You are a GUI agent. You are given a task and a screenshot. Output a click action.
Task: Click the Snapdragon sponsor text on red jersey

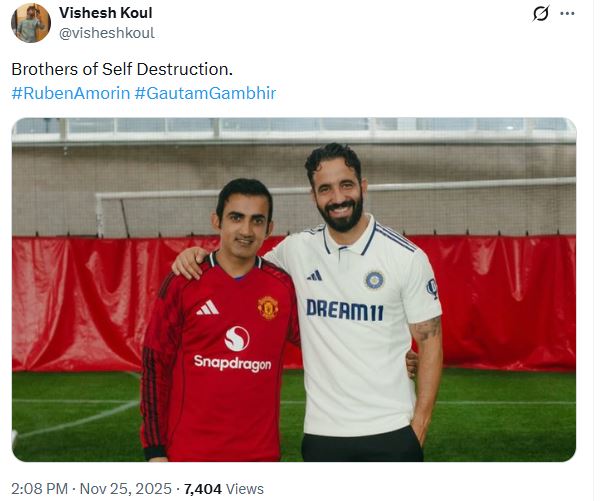(x=232, y=363)
